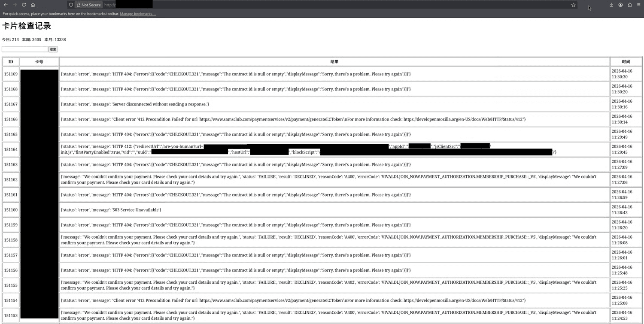This screenshot has height=324, width=644.
Task: Select ID cell 151161
Action: click(x=11, y=195)
